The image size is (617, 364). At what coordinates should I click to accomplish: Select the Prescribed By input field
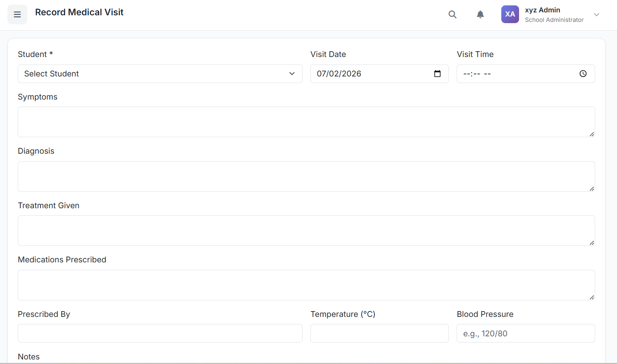point(160,333)
